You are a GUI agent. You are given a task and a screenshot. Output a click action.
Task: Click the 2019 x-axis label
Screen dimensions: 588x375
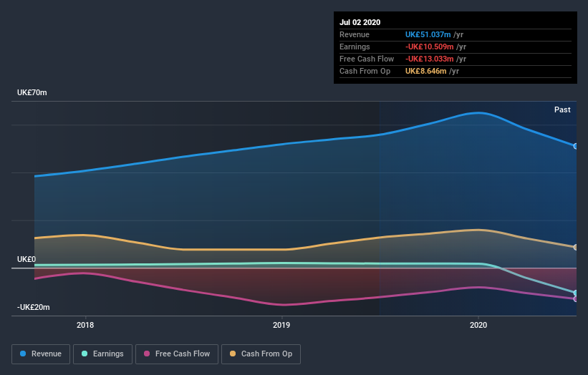pos(281,325)
